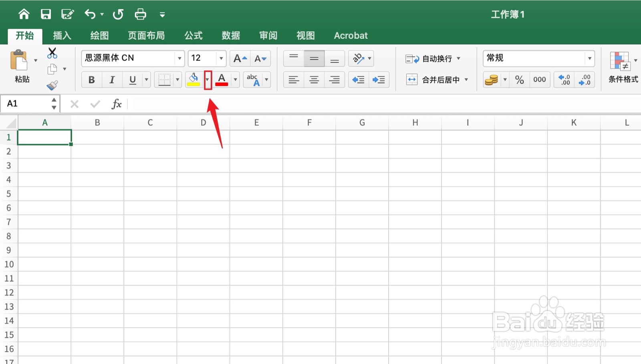Toggle italic formatting
641x364 pixels.
pyautogui.click(x=112, y=80)
